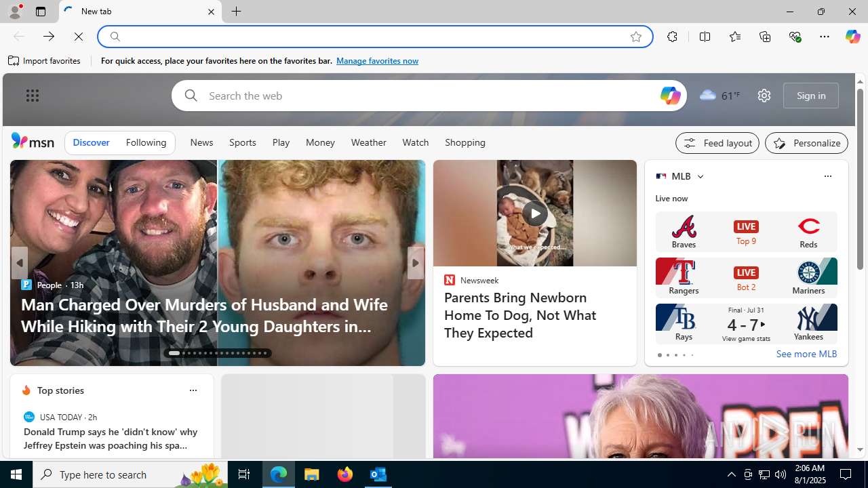Image resolution: width=868 pixels, height=488 pixels.
Task: Open a new browser tab
Action: pos(237,12)
